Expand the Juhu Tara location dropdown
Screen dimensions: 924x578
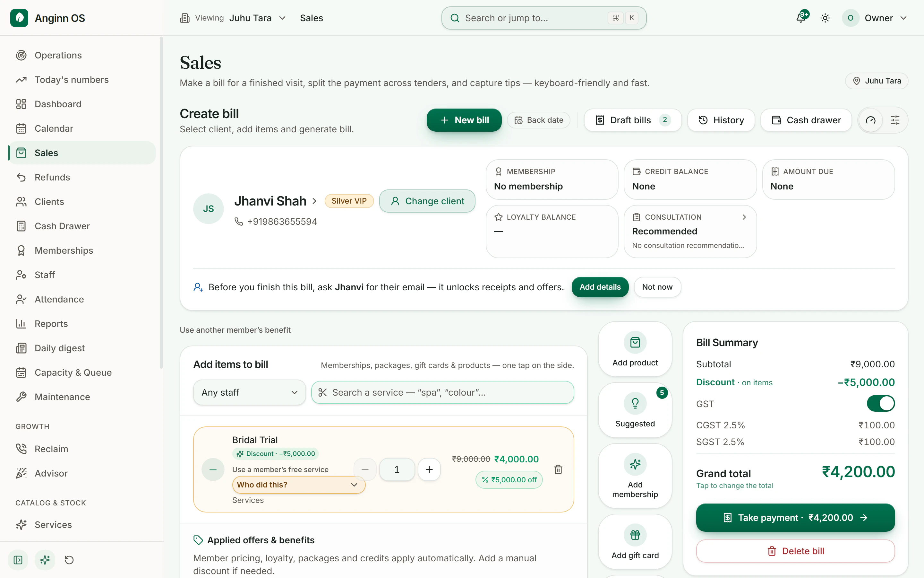click(258, 18)
